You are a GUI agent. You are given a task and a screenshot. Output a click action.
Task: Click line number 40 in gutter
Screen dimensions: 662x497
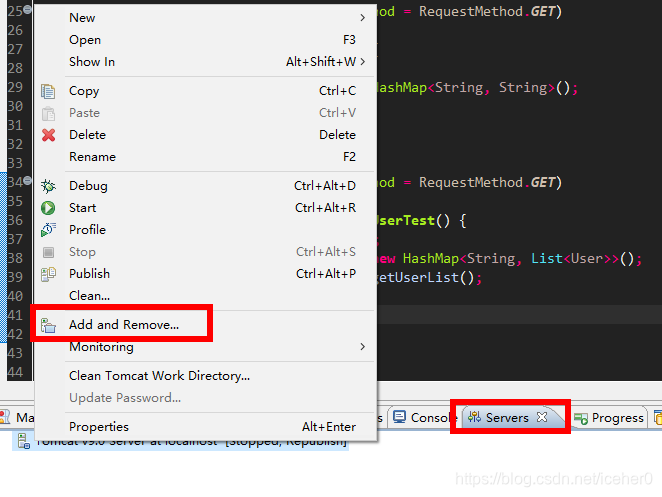tap(15, 296)
